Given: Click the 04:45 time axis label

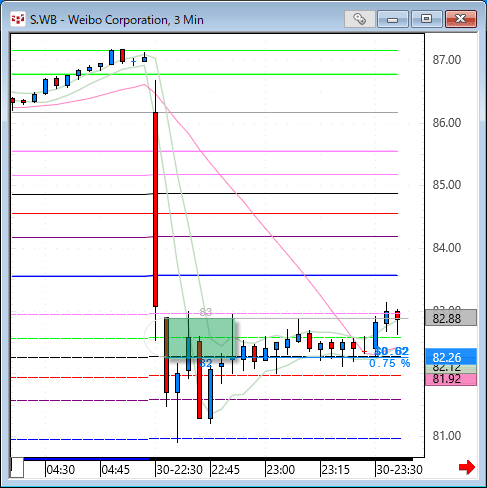Looking at the screenshot, I should pos(116,470).
